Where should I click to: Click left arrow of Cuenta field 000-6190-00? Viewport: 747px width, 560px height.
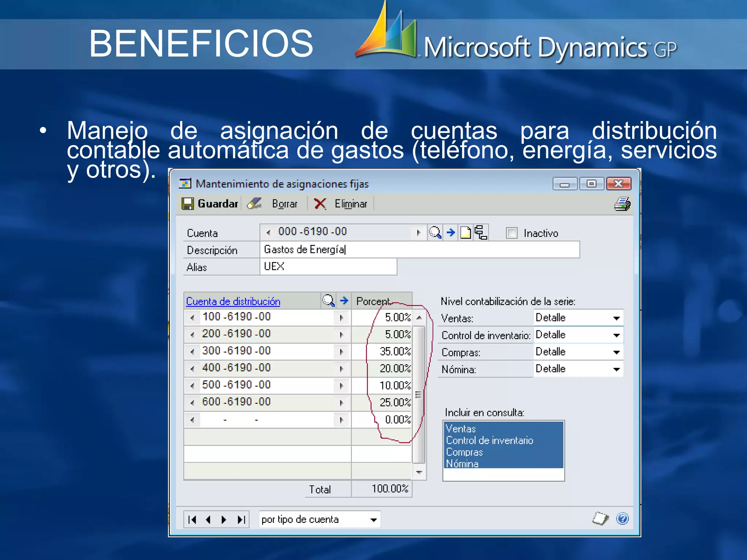(x=268, y=232)
